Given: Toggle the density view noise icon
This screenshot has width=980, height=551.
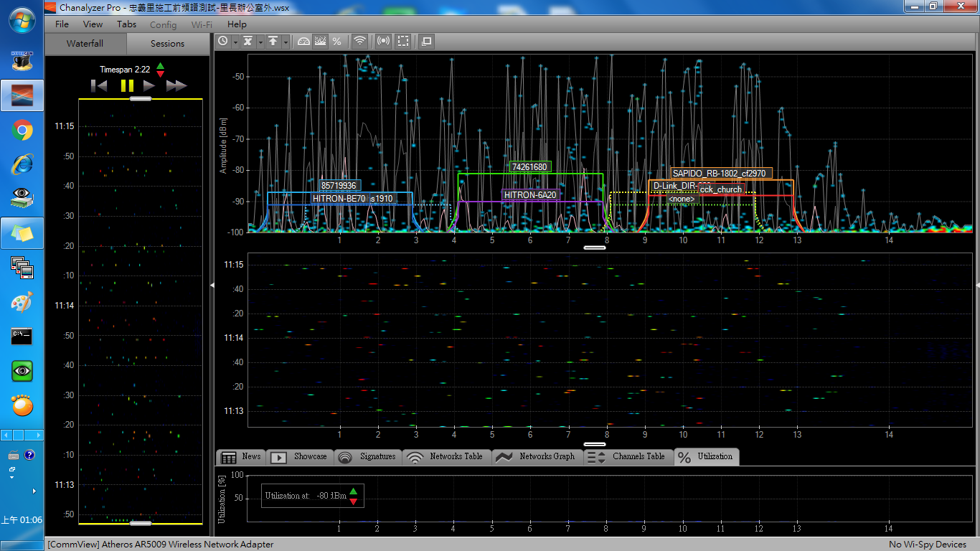Looking at the screenshot, I should [320, 42].
